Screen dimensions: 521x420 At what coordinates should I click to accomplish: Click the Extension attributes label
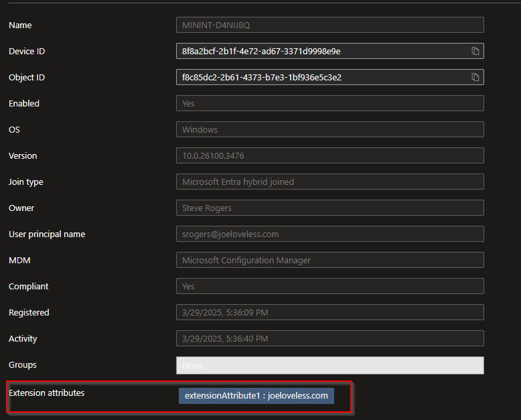[46, 393]
